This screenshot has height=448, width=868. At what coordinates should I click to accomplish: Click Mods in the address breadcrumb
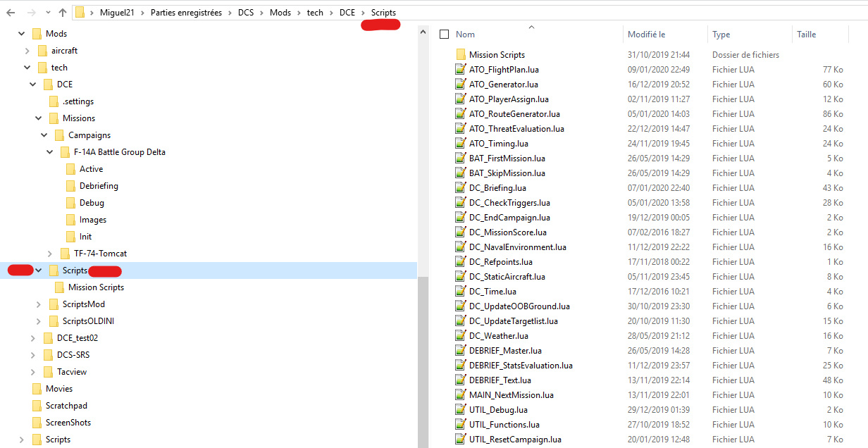pos(280,13)
